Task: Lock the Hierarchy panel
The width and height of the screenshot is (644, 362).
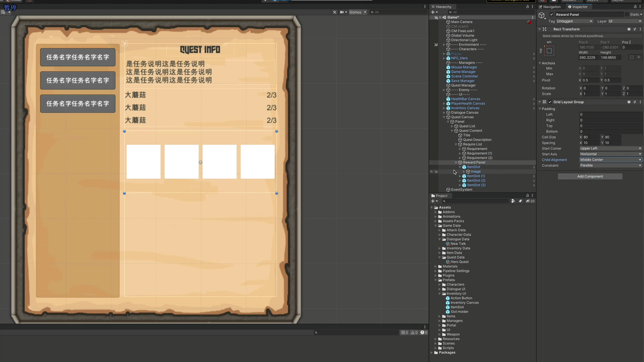Action: coord(527,7)
